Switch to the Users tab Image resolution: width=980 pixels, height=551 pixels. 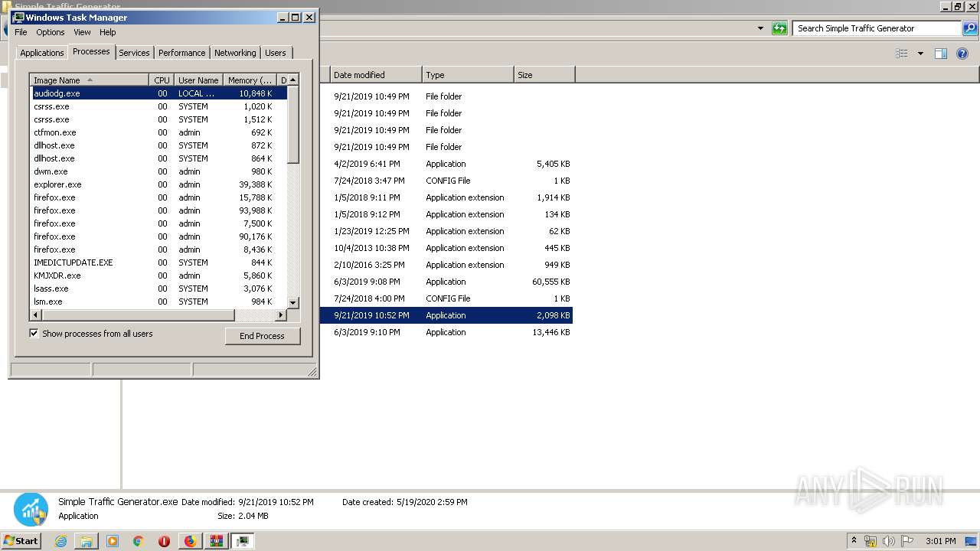click(x=276, y=53)
